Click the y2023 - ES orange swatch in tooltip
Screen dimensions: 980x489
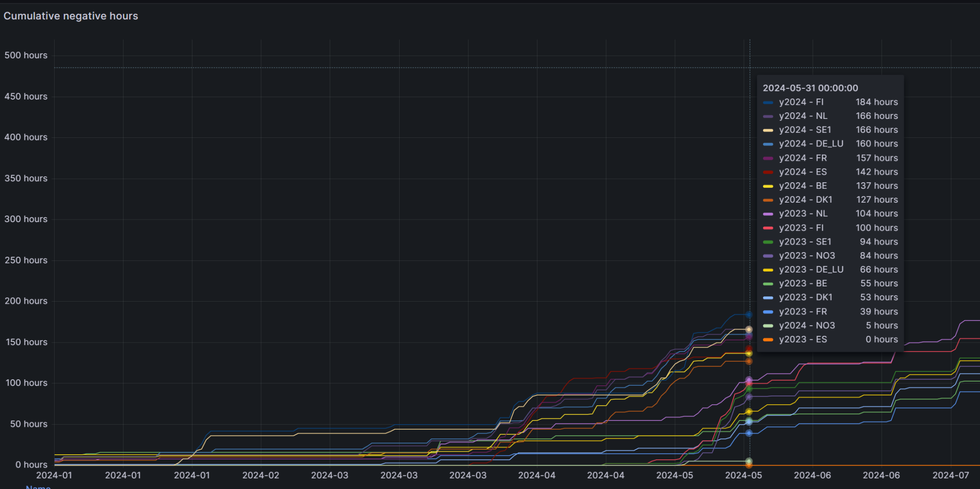click(x=768, y=340)
